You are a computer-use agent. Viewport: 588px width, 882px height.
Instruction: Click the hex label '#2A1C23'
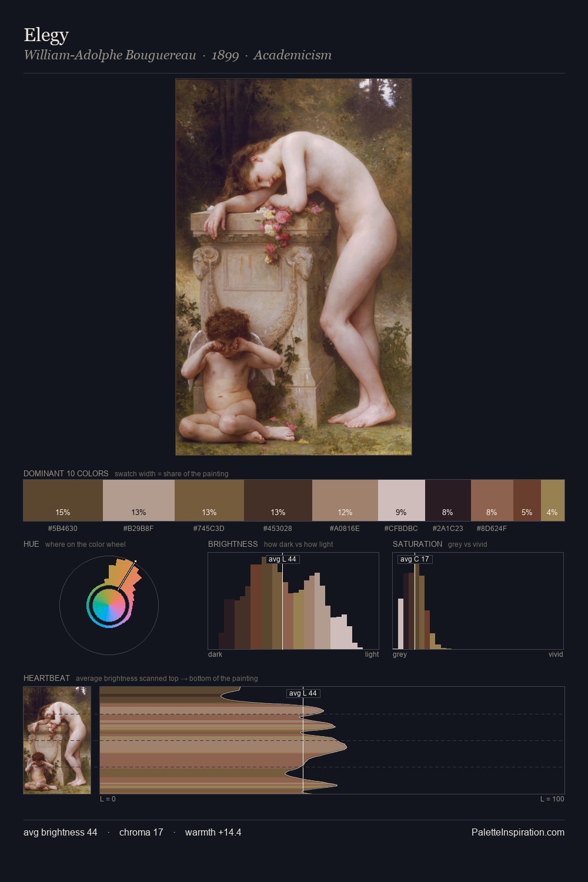pos(447,528)
